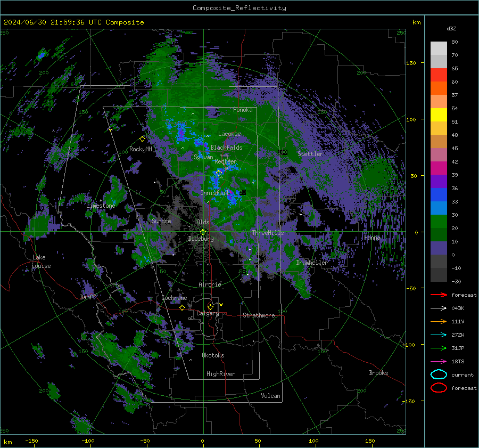Click the Banff city label
This screenshot has height=448, width=479.
(88, 297)
